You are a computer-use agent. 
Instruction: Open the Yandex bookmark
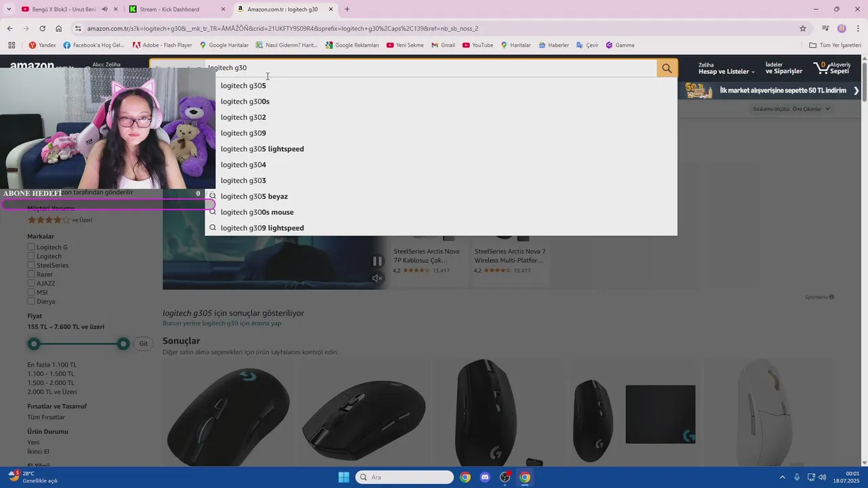coord(42,45)
